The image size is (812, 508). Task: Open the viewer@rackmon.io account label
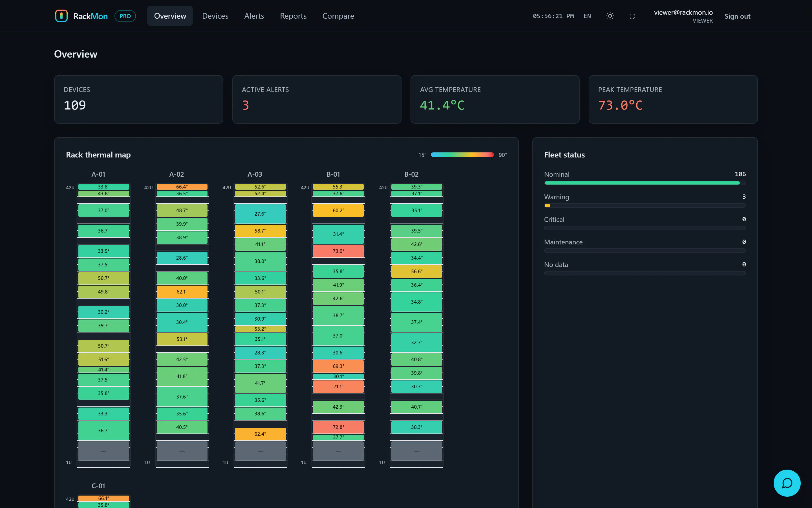tap(683, 12)
